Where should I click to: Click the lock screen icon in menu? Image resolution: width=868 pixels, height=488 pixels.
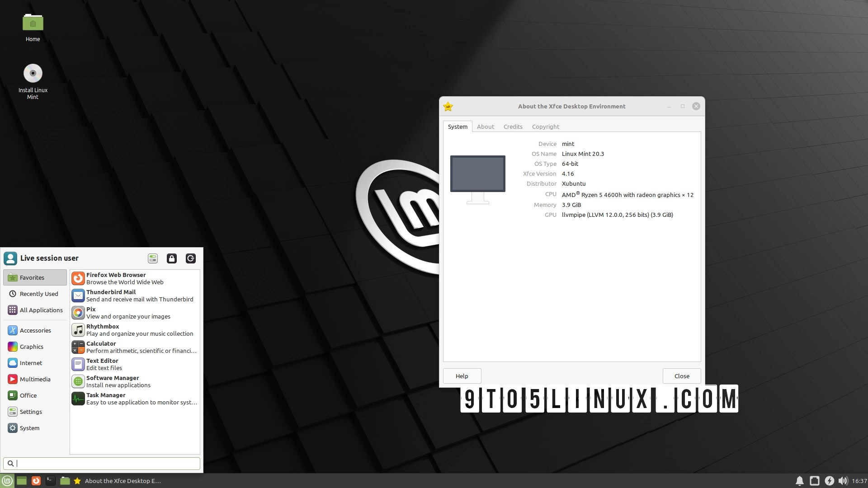tap(172, 258)
